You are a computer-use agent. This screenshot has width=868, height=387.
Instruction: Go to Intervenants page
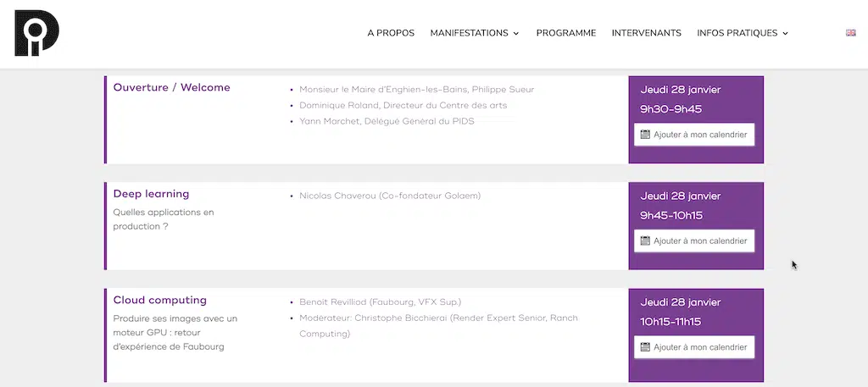click(x=646, y=33)
